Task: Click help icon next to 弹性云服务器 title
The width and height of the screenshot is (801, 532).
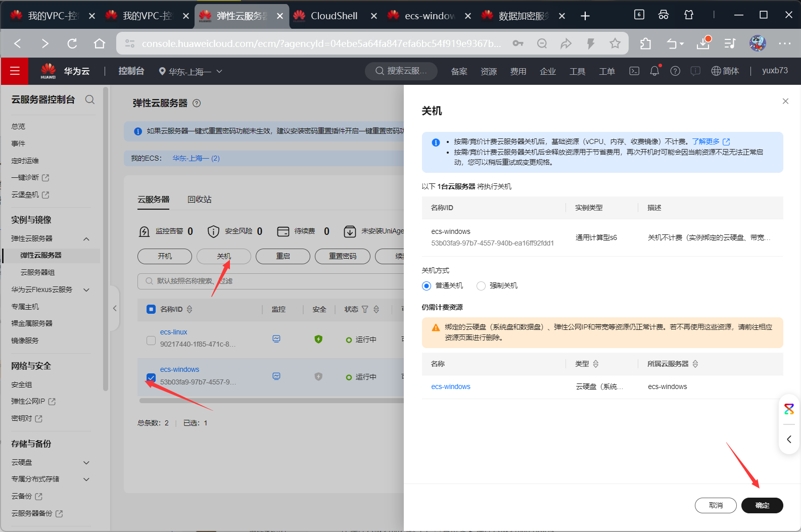Action: (197, 103)
